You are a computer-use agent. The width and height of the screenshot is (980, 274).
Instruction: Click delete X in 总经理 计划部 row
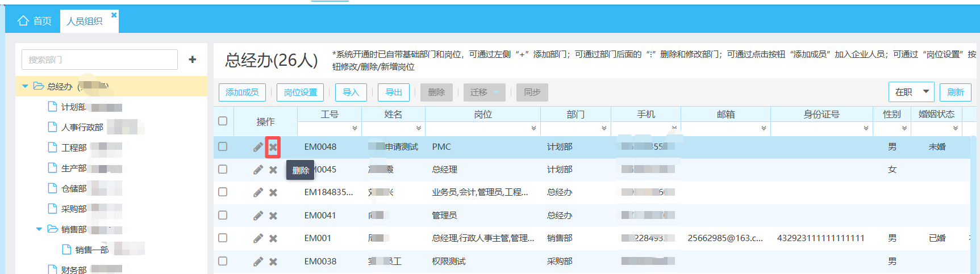click(x=273, y=170)
